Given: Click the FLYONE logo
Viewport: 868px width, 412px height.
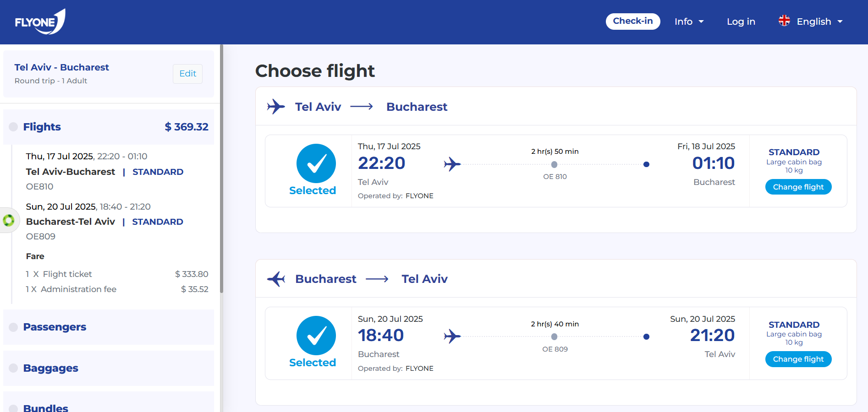Looking at the screenshot, I should click(40, 22).
